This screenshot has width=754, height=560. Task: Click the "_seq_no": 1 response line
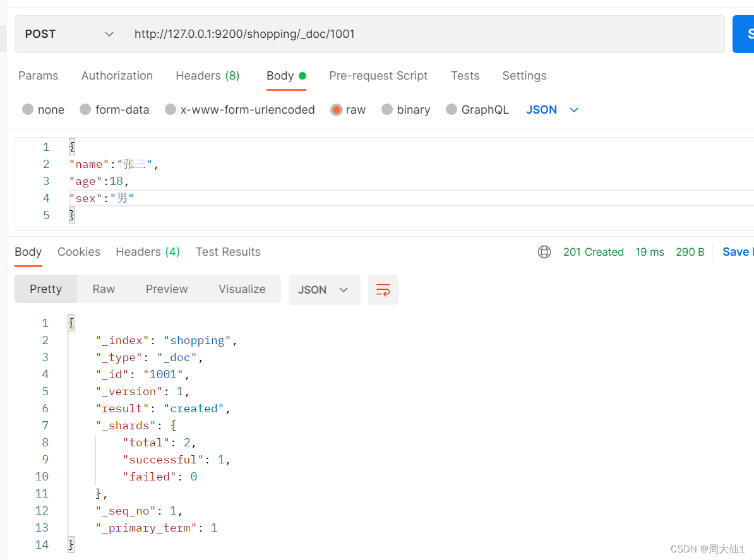(x=139, y=511)
